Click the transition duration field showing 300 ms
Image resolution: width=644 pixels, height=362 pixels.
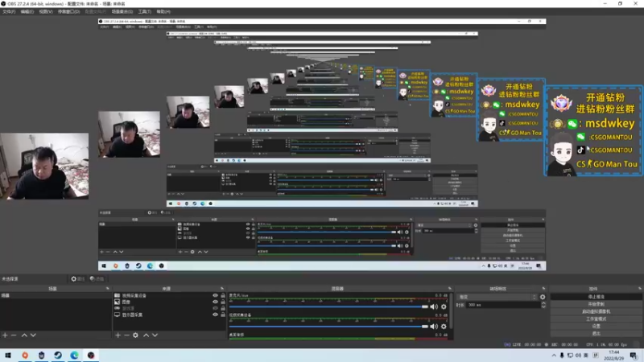pos(504,305)
